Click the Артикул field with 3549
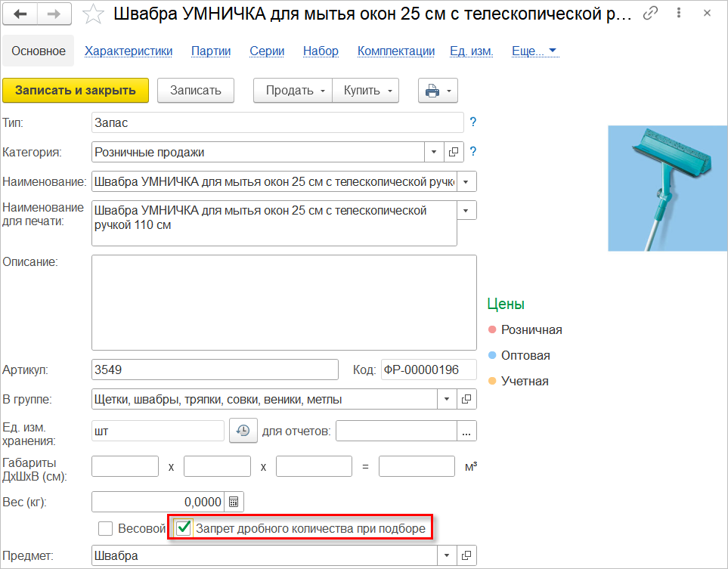This screenshot has height=569, width=728. pyautogui.click(x=215, y=370)
